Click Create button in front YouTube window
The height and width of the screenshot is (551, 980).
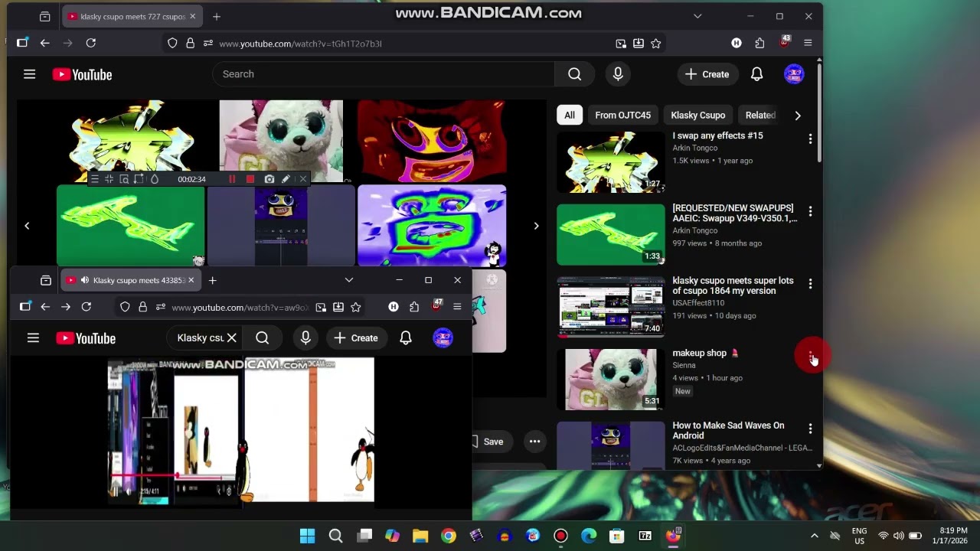356,338
